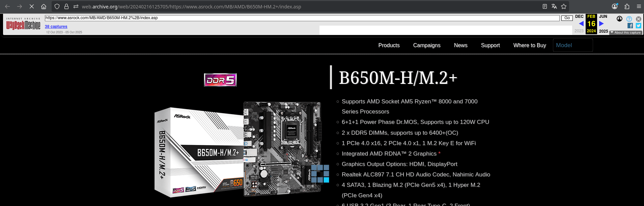Viewport: 644px width, 206px height.
Task: Jump to previous capture blue arrow
Action: (581, 24)
